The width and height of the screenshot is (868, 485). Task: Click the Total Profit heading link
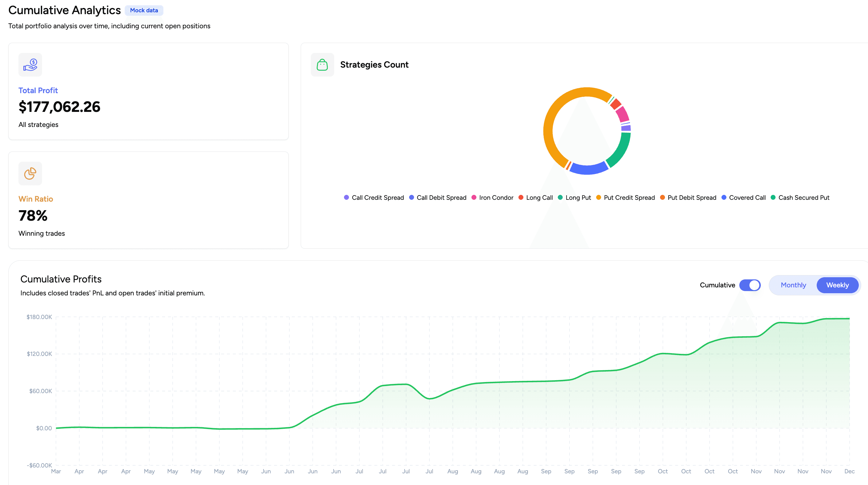[38, 90]
